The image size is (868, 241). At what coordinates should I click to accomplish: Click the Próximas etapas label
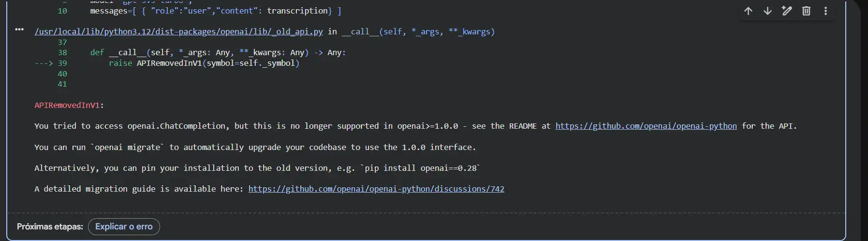click(x=50, y=226)
